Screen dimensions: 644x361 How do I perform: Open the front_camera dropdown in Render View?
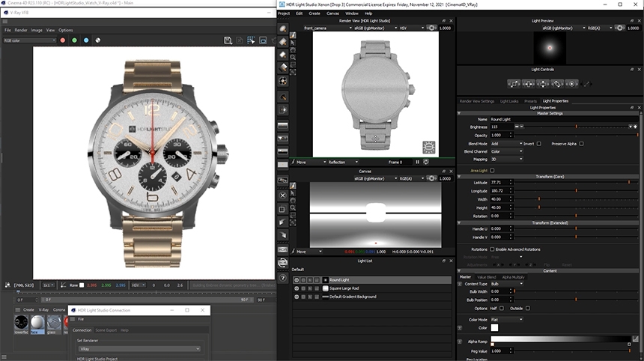[x=327, y=28]
